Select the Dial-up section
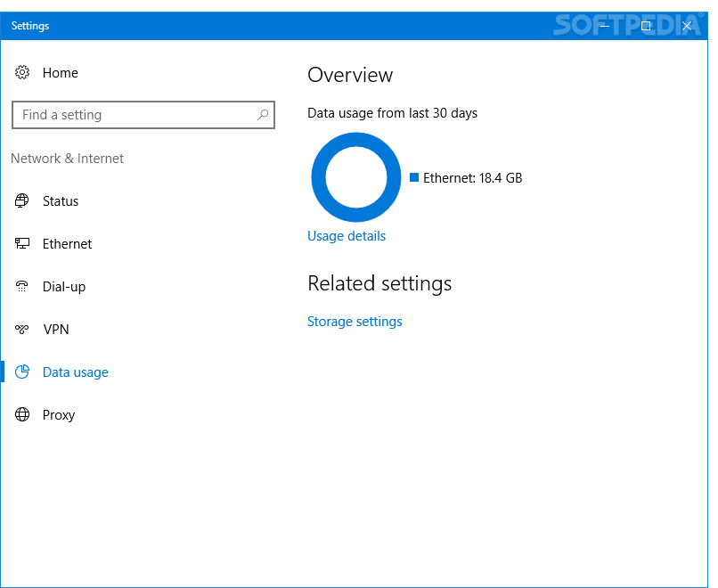The image size is (718, 588). coord(64,287)
